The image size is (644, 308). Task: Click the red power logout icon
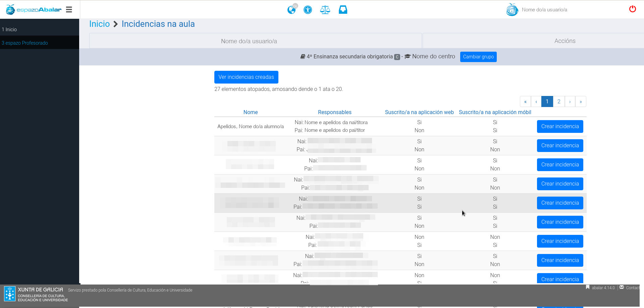pos(632,9)
